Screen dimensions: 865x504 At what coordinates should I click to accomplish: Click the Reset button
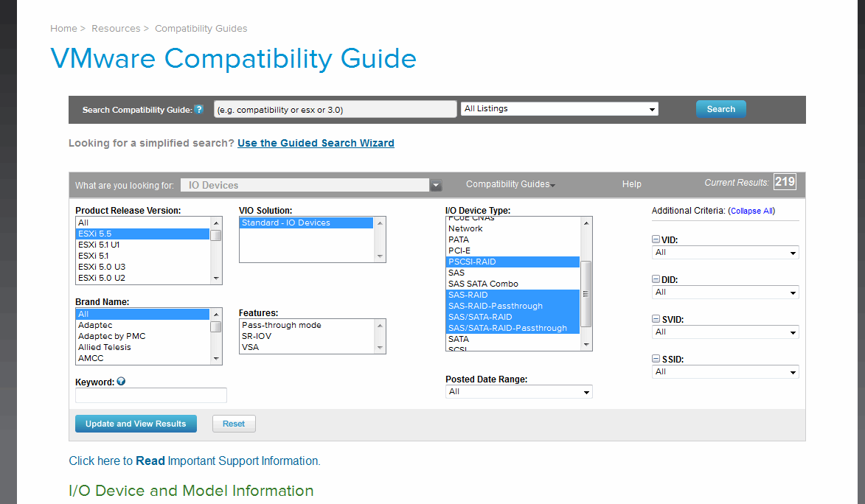click(x=234, y=424)
